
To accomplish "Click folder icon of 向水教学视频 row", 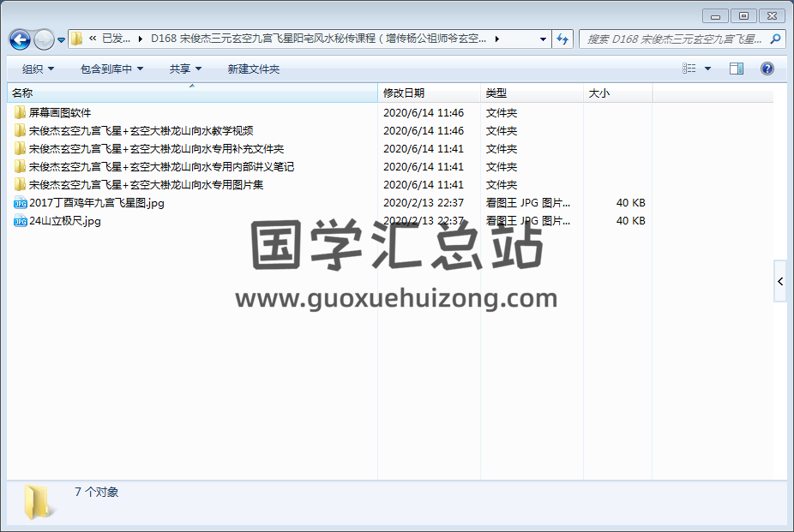I will [x=20, y=130].
